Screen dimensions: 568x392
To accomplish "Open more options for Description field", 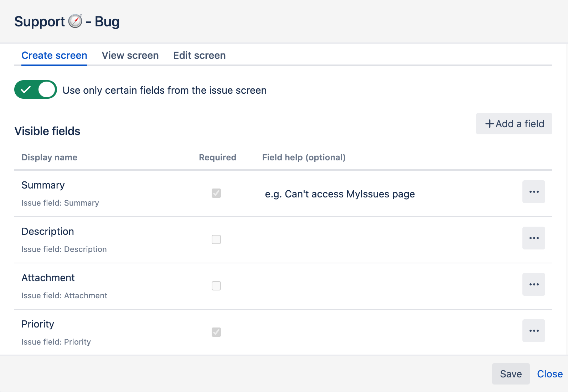I will click(533, 238).
